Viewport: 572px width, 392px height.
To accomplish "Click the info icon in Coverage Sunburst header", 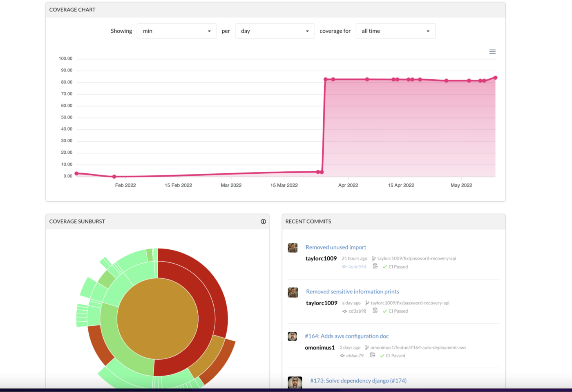I will point(263,222).
